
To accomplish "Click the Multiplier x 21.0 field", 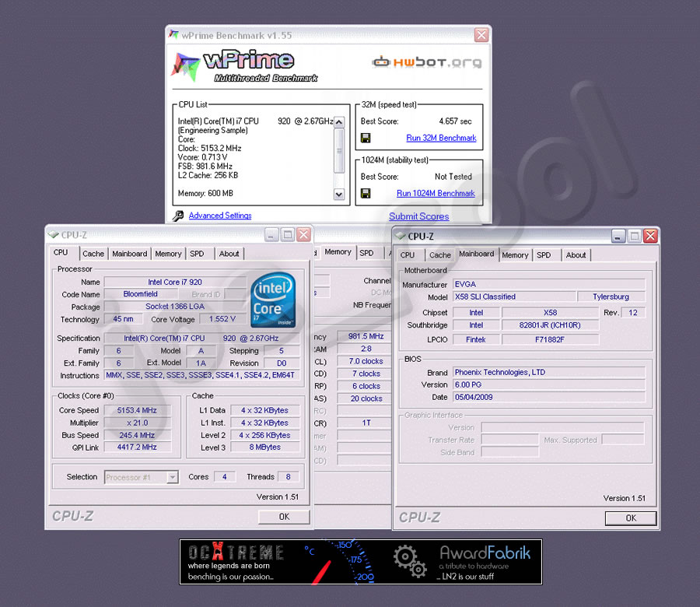I will tap(137, 423).
